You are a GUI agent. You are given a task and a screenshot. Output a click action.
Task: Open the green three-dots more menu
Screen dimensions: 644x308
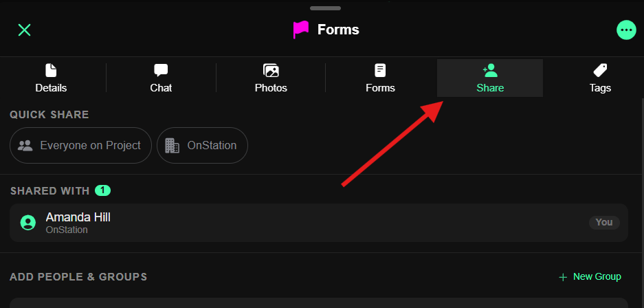[625, 30]
